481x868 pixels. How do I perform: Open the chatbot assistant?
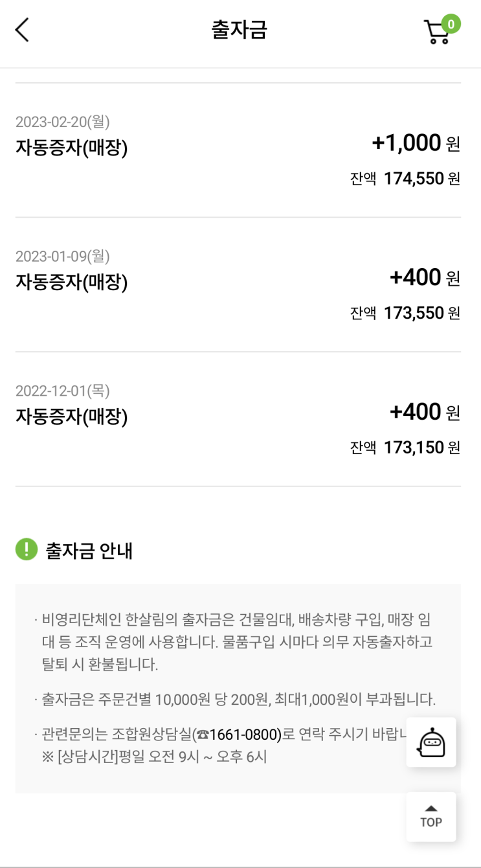431,742
